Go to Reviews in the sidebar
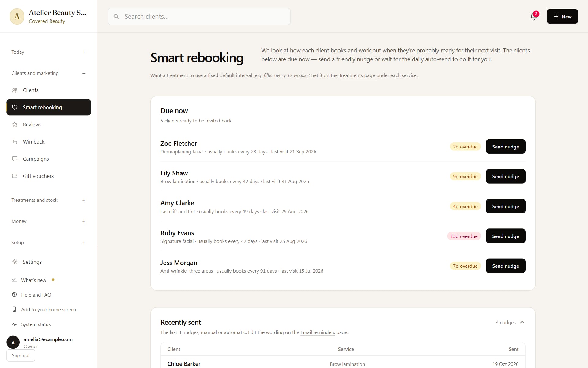Viewport: 588px width, 368px height. tap(49, 125)
